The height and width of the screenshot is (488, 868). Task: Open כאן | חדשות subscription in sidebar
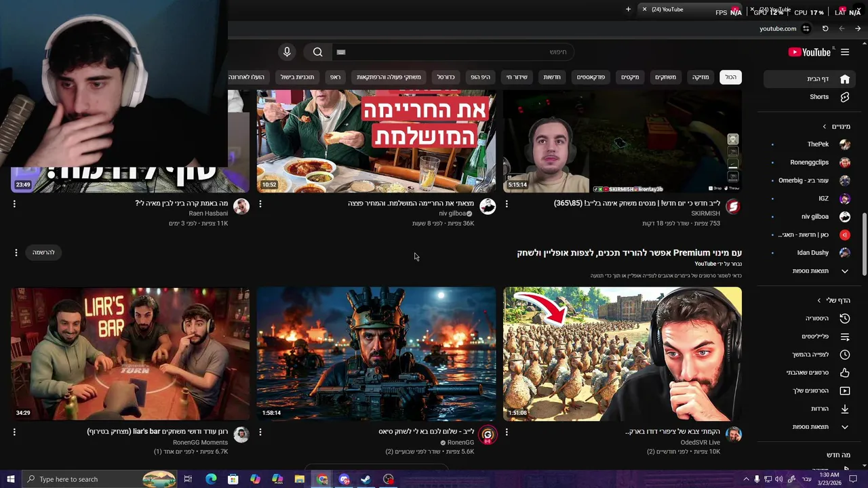(x=809, y=235)
